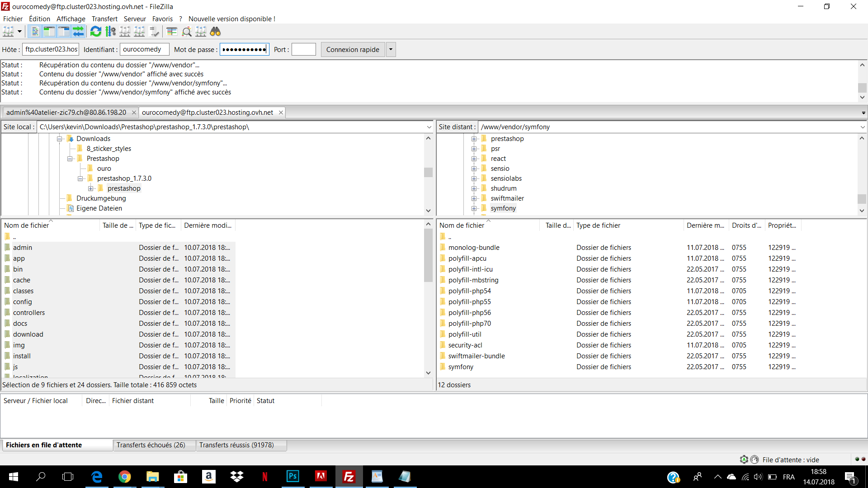Open the directory listing filters dialog
The height and width of the screenshot is (488, 868).
click(172, 32)
